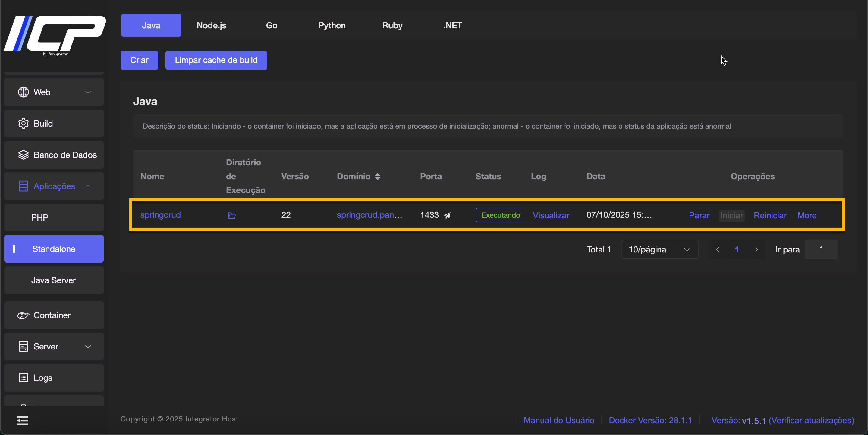This screenshot has height=435, width=868.
Task: Switch to the Node.js tab
Action: [211, 26]
